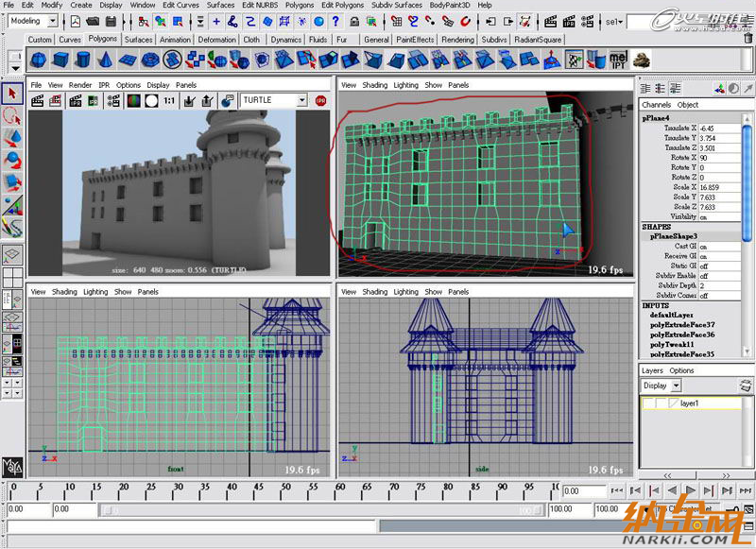Create a polygon cube from the shelf
756x549 pixels.
point(61,60)
